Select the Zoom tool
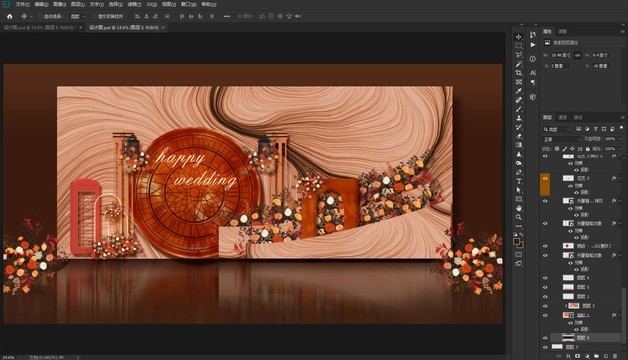The width and height of the screenshot is (628, 360). pyautogui.click(x=519, y=217)
